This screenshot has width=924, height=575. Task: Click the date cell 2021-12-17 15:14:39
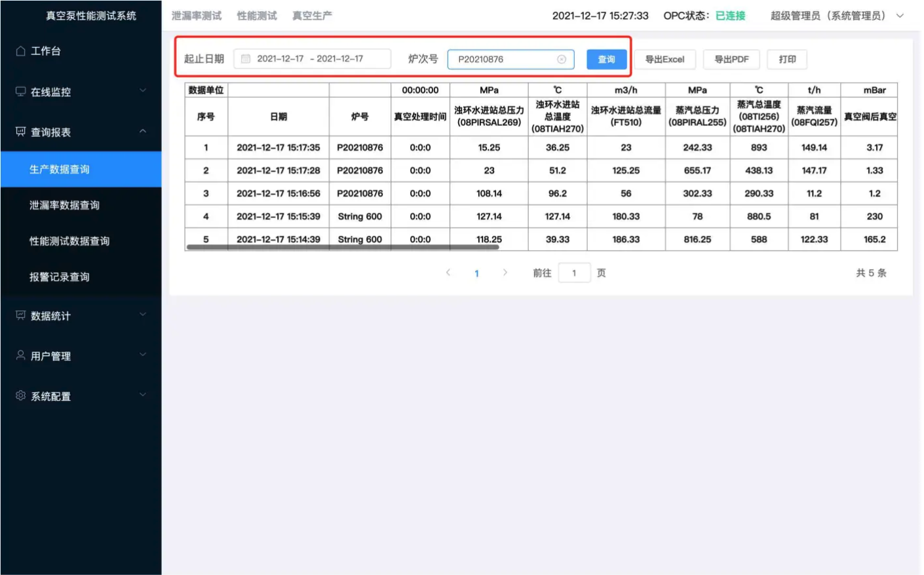tap(279, 239)
